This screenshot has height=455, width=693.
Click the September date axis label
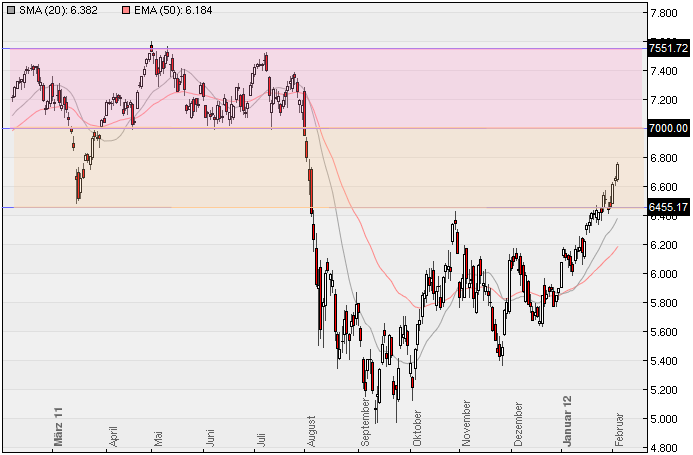pyautogui.click(x=365, y=422)
